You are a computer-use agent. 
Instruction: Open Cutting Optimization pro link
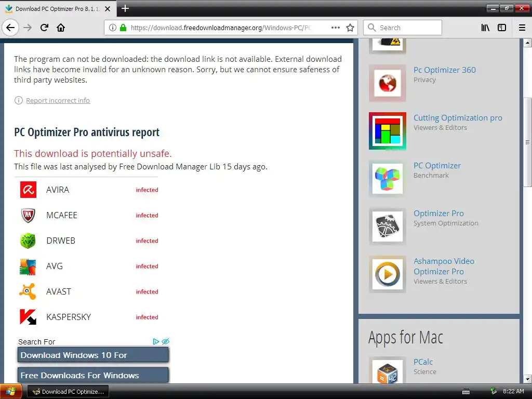tap(458, 118)
